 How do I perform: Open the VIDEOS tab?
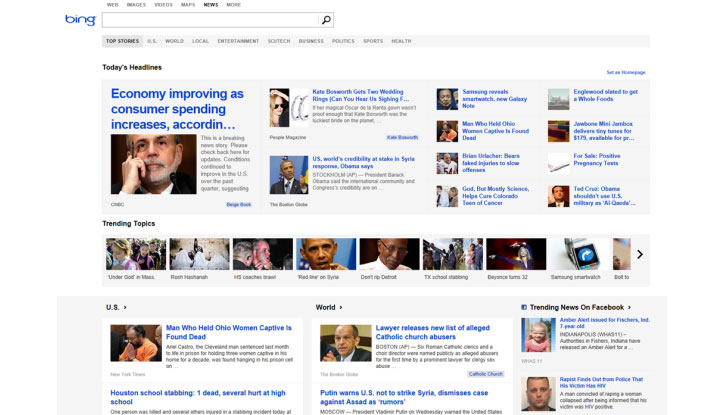pos(163,5)
